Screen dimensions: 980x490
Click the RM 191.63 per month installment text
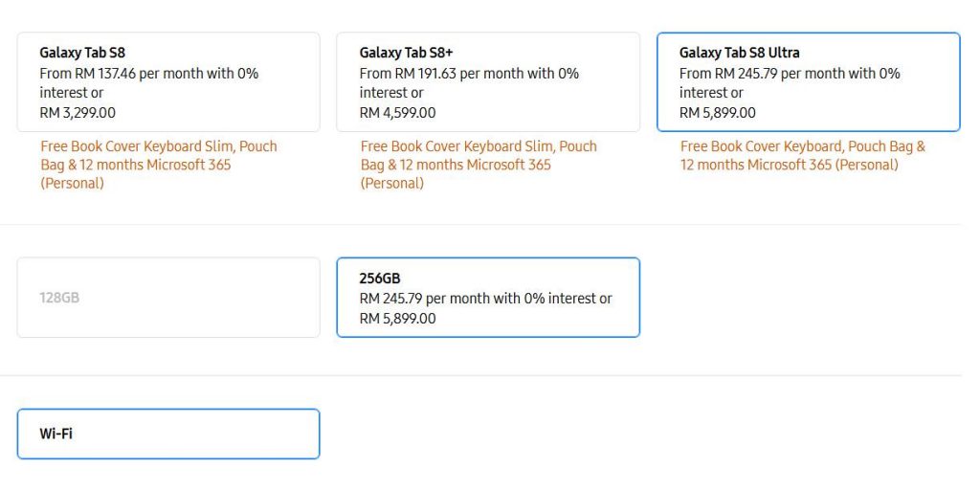click(469, 83)
